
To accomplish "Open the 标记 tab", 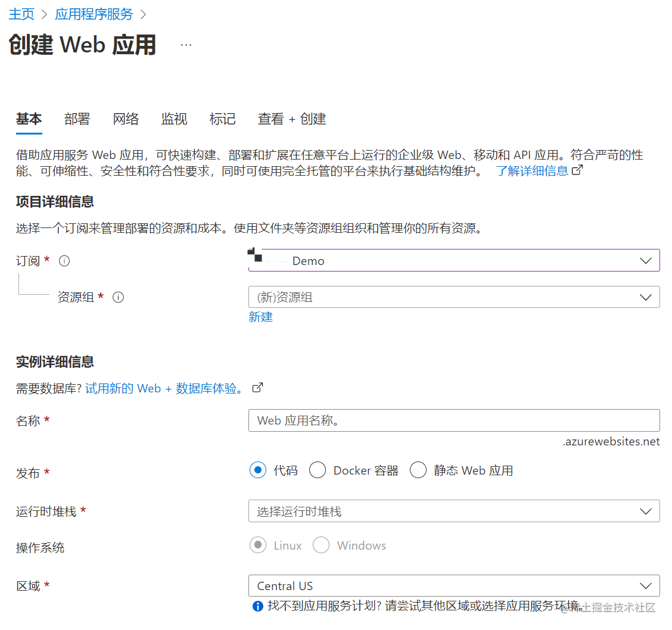I will [222, 118].
